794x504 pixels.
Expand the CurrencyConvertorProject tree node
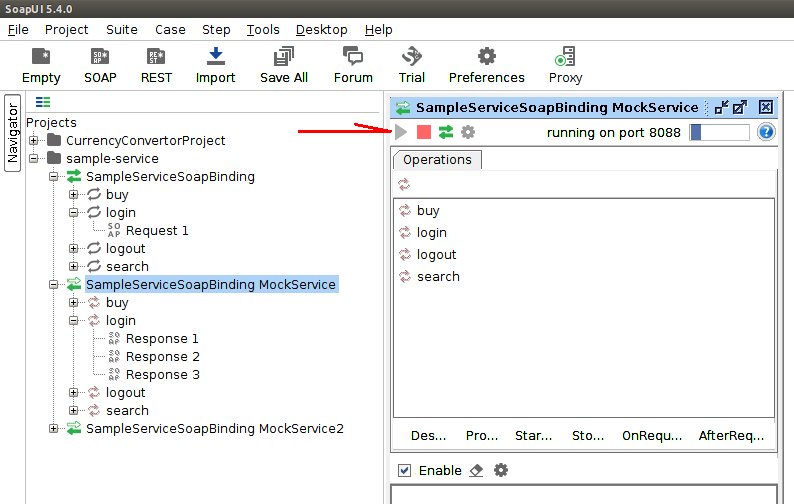(x=34, y=141)
